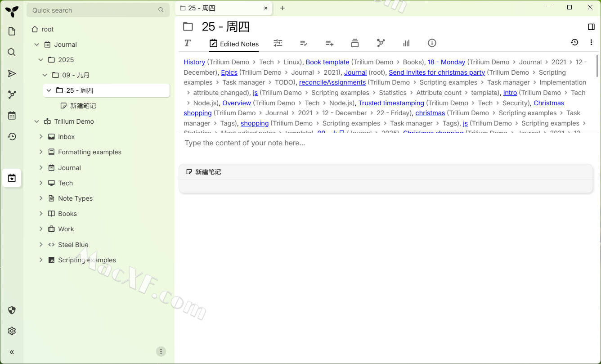601x364 pixels.
Task: Click the edited notes list scrollbar
Action: point(597,65)
